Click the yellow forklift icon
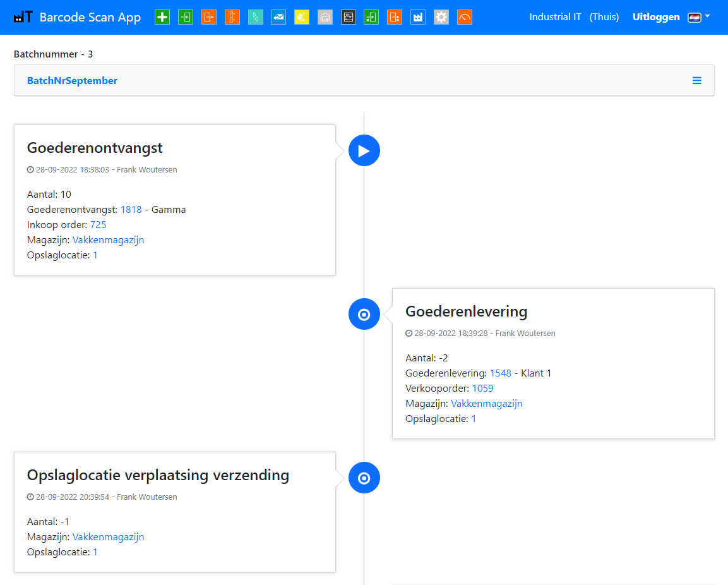This screenshot has height=585, width=728. tap(302, 17)
